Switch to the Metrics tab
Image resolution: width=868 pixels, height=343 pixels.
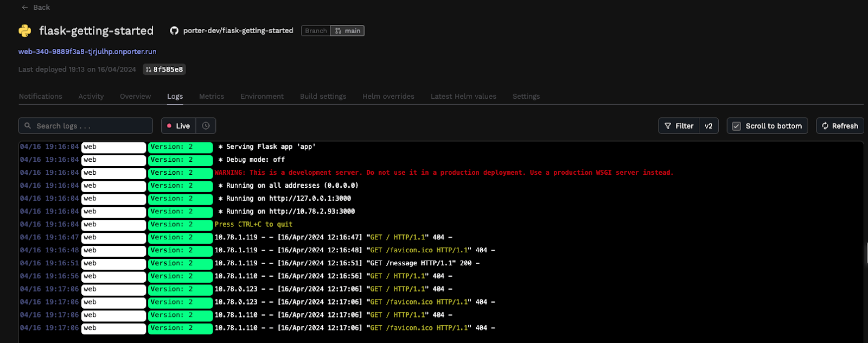[212, 97]
